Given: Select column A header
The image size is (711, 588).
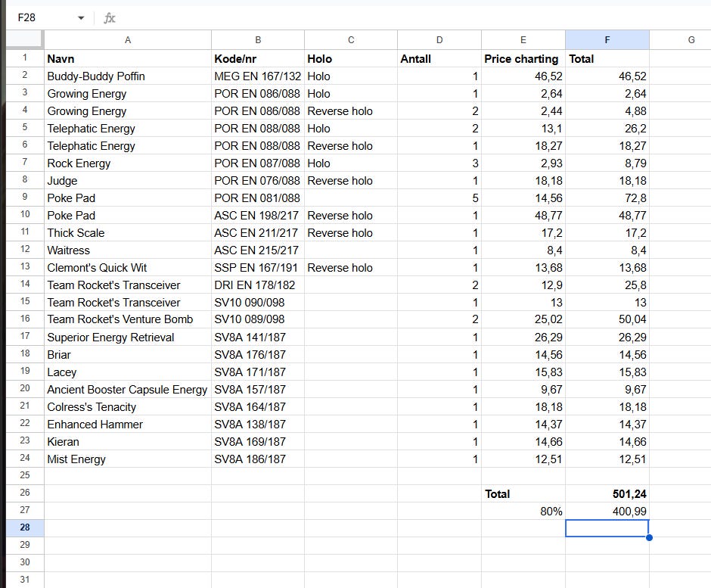Looking at the screenshot, I should (x=127, y=40).
